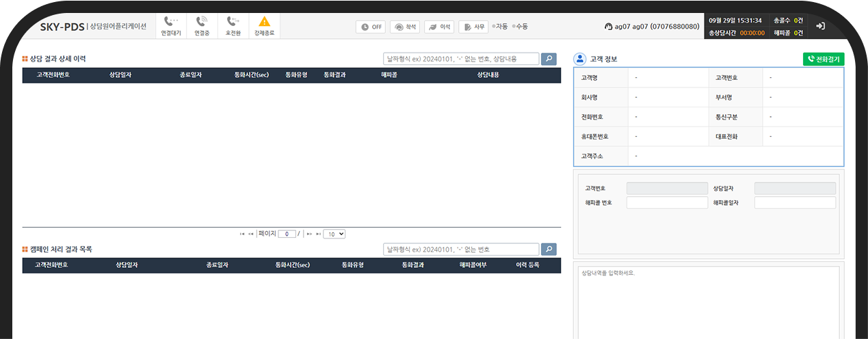Click the green 전화걸기 button
This screenshot has width=868, height=339.
824,59
